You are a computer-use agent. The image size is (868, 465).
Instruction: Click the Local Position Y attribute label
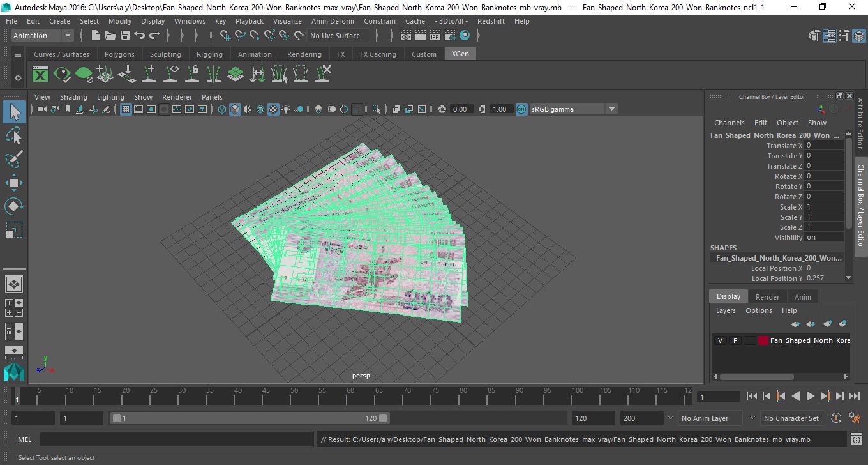tap(777, 278)
